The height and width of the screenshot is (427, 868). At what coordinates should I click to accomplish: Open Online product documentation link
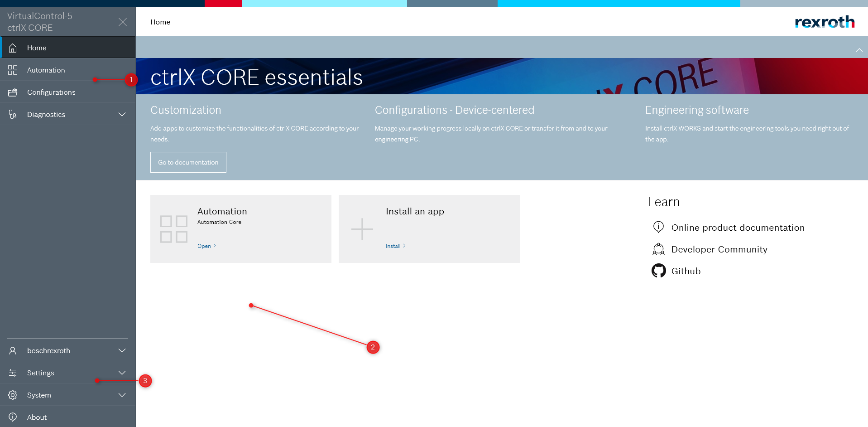pyautogui.click(x=738, y=228)
